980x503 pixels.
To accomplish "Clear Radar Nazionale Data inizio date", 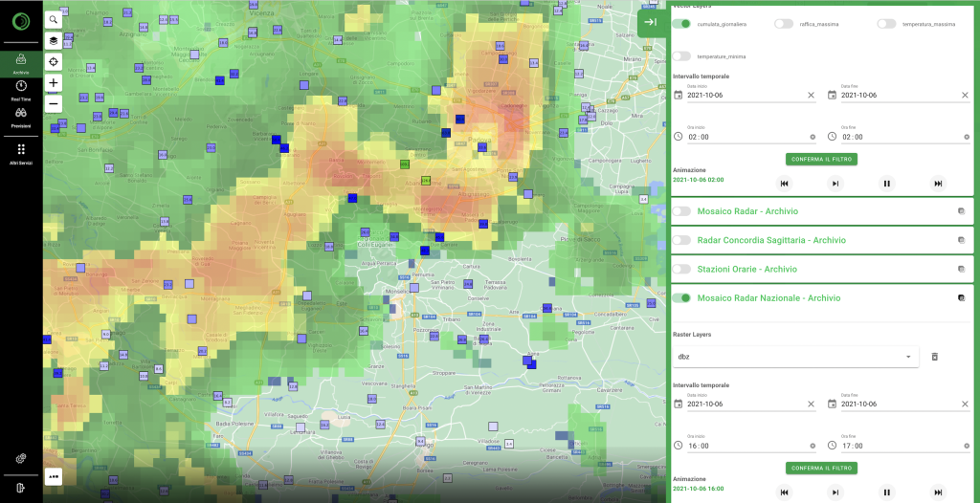I will pos(811,404).
